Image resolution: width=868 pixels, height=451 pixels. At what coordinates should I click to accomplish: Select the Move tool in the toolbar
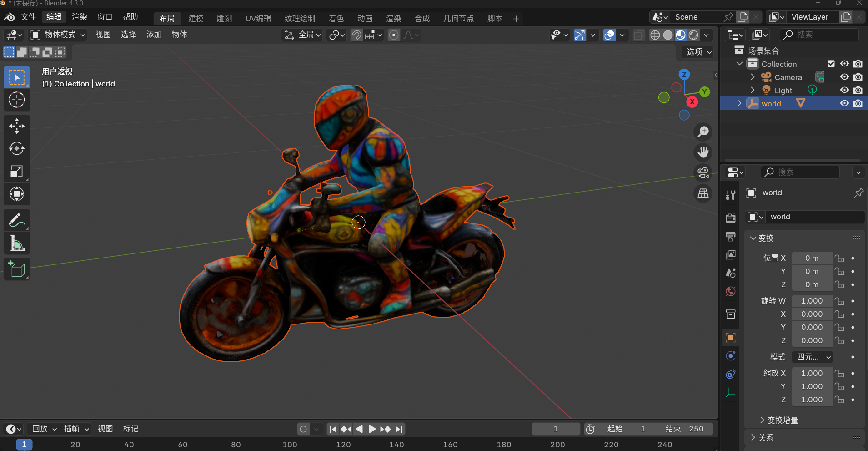[x=17, y=126]
